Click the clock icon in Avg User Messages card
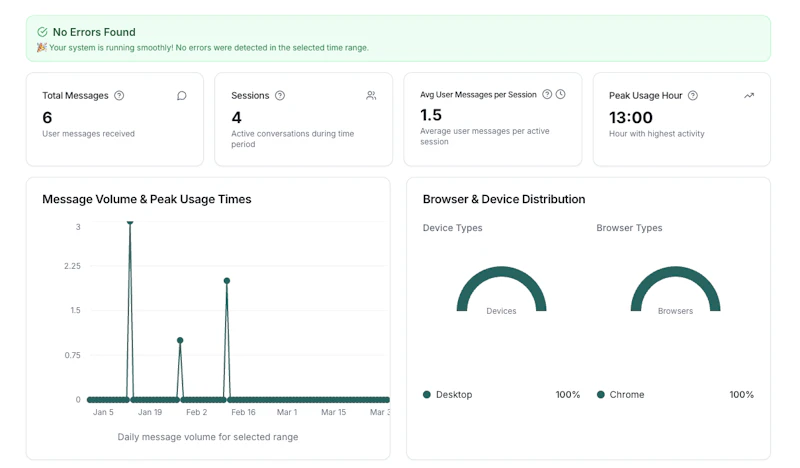800x468 pixels. [560, 94]
